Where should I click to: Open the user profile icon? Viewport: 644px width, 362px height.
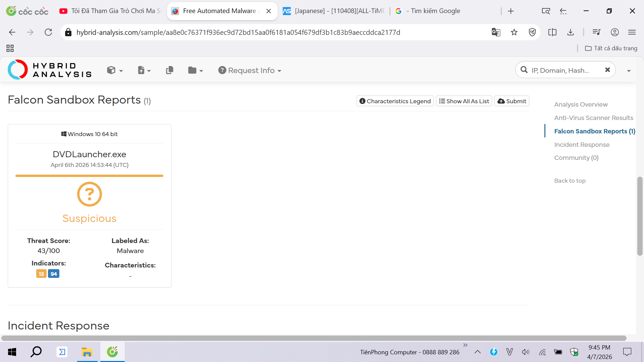(615, 32)
